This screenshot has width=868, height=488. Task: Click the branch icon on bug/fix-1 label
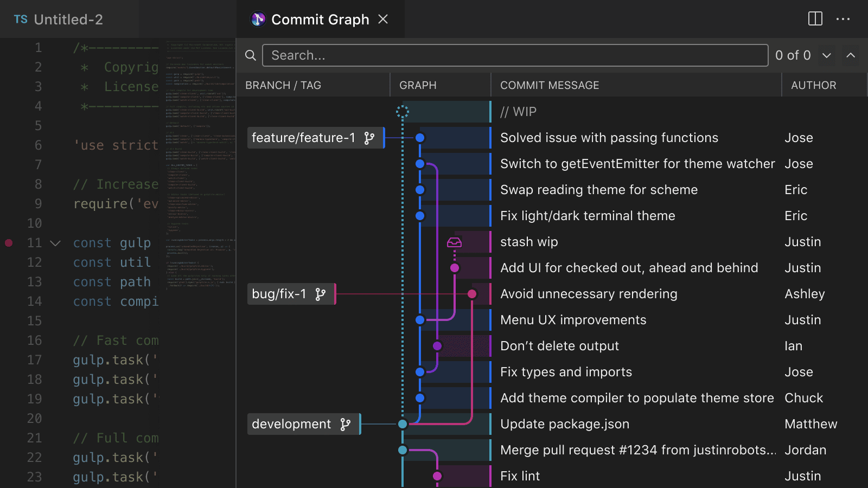(x=321, y=294)
